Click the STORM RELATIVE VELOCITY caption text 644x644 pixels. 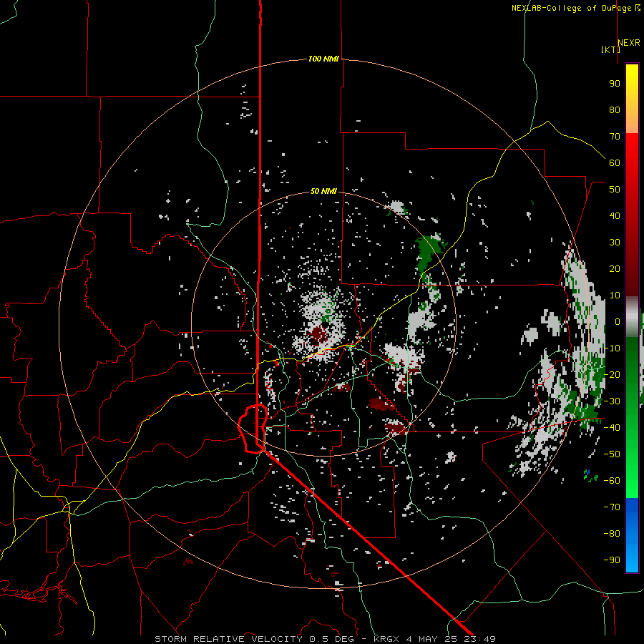coord(228,639)
